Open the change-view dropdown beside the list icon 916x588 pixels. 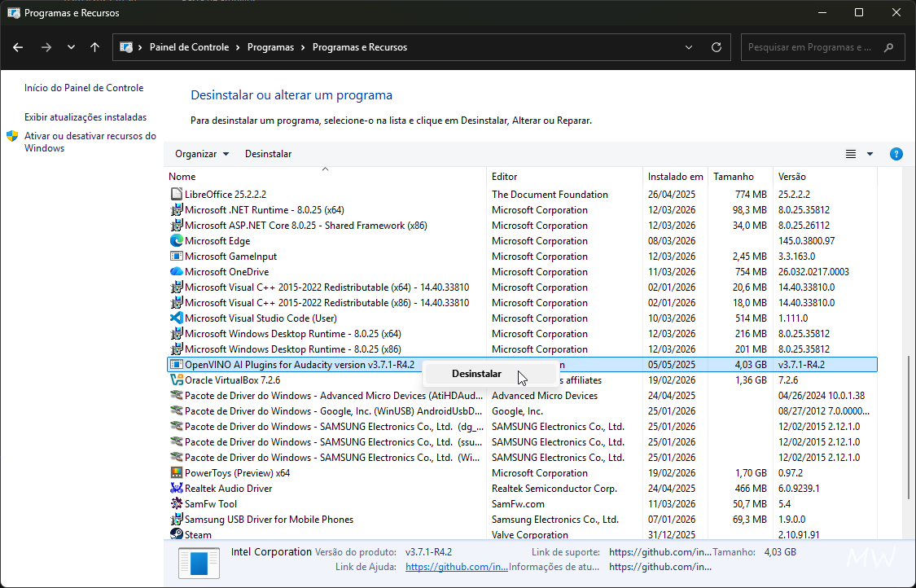coord(868,154)
